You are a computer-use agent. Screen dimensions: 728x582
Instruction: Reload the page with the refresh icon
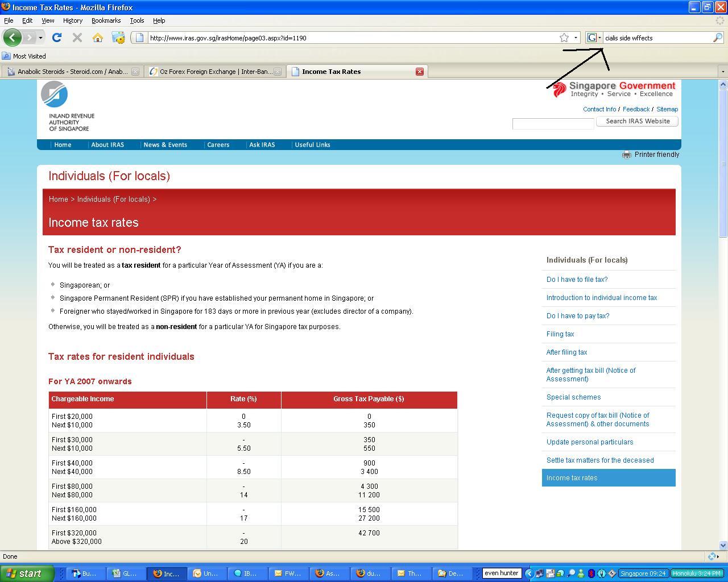(56, 38)
